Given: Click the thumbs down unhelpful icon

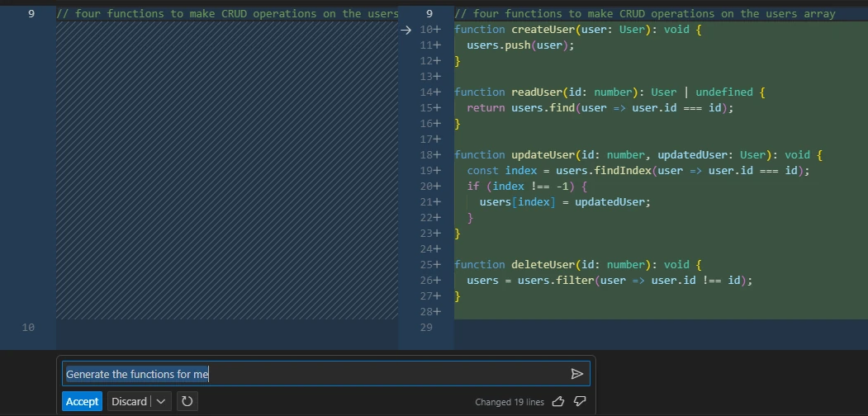Looking at the screenshot, I should click(580, 401).
